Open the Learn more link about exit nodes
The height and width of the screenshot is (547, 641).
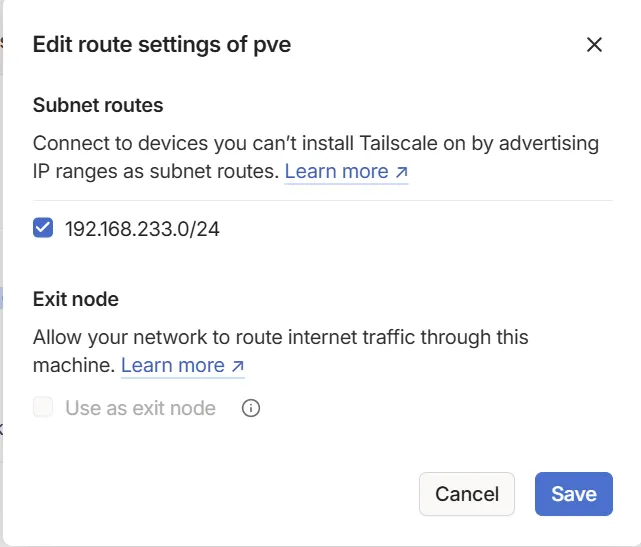(x=172, y=365)
